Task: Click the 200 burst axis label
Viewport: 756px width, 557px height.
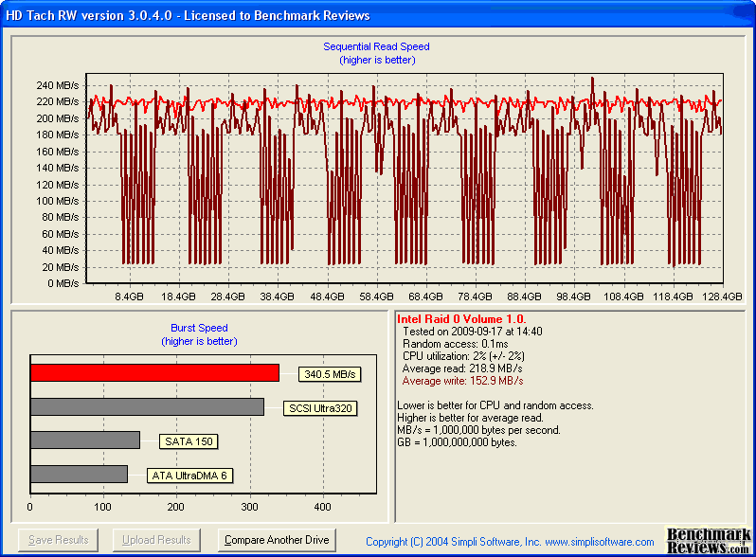Action: coord(176,507)
